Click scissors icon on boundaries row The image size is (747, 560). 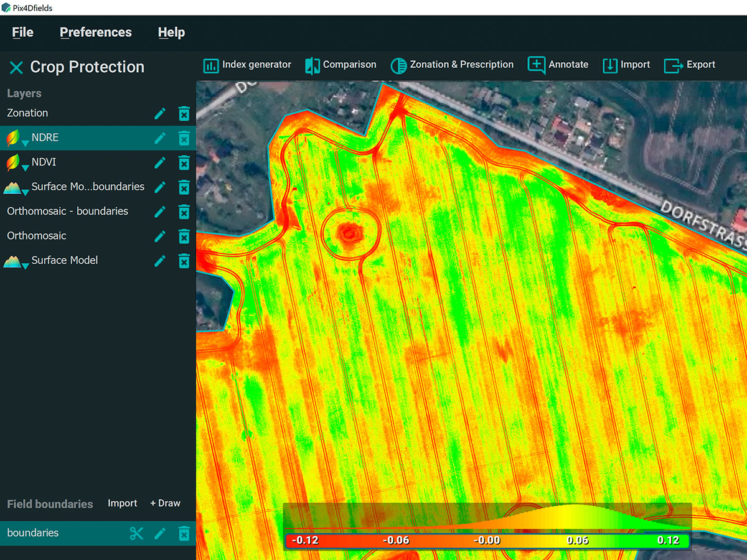click(x=136, y=533)
